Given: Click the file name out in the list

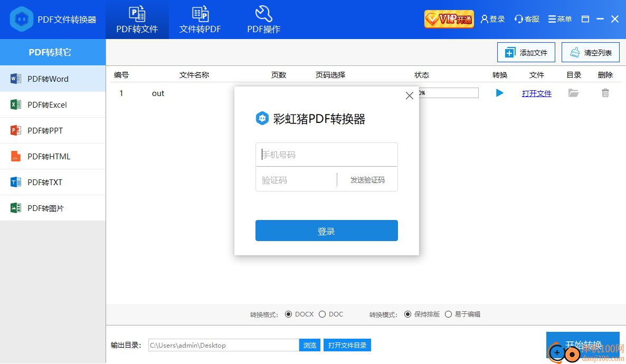Looking at the screenshot, I should [158, 93].
